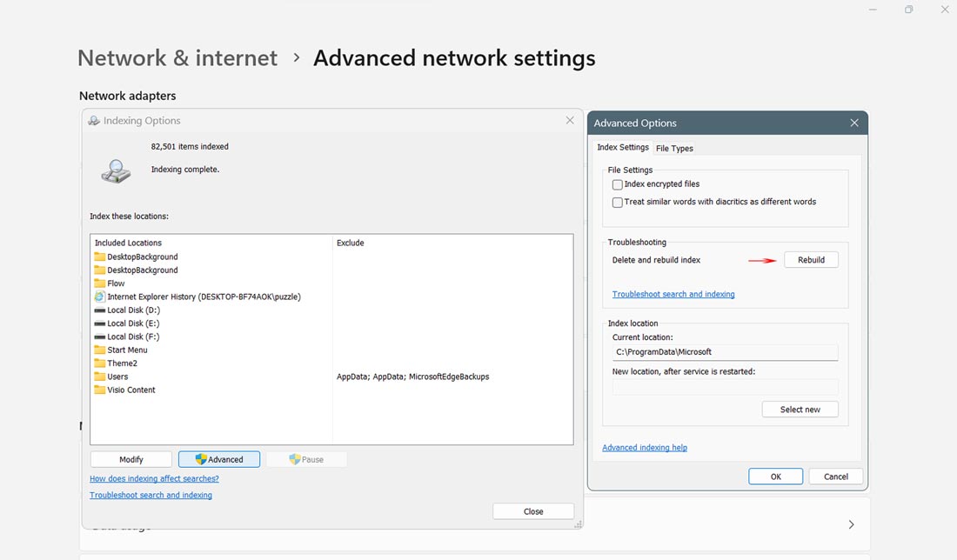Select the Local Disk (E:) drive icon
The height and width of the screenshot is (560, 957).
pos(100,323)
